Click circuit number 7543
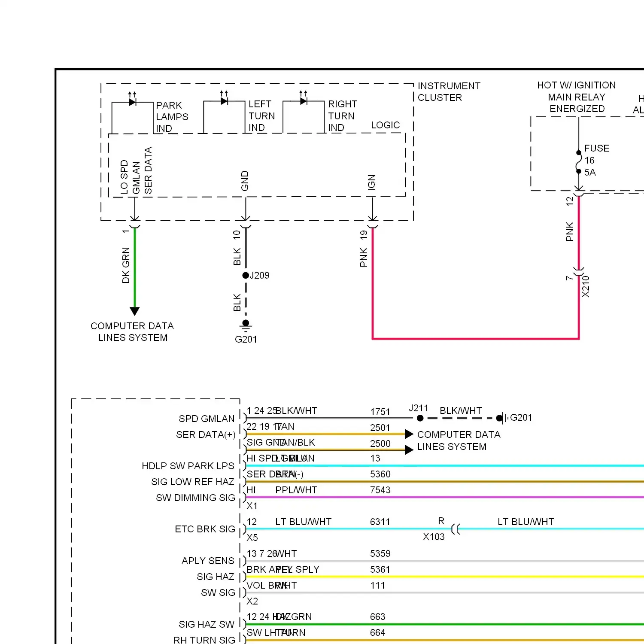644x644 pixels. pyautogui.click(x=380, y=490)
